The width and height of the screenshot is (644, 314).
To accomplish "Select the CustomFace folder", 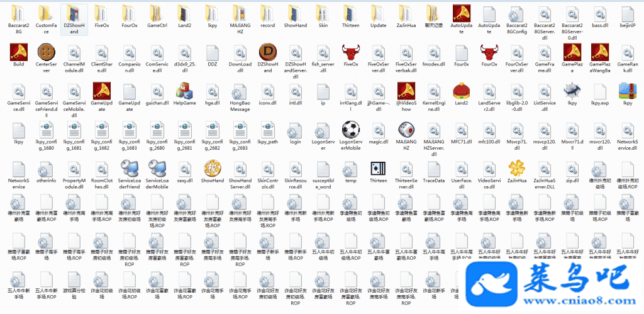I will (46, 14).
